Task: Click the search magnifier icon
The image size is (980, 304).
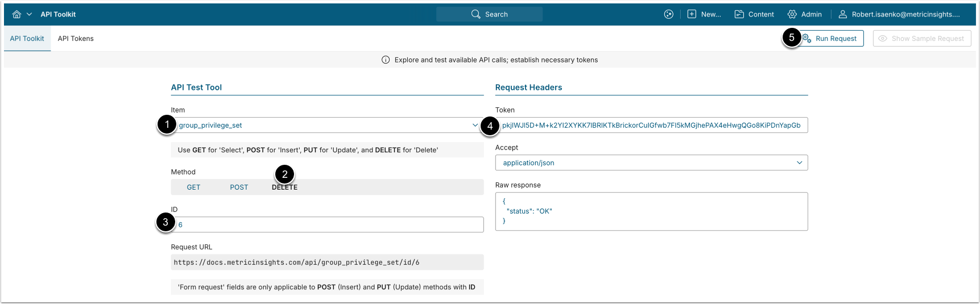Action: click(x=475, y=14)
